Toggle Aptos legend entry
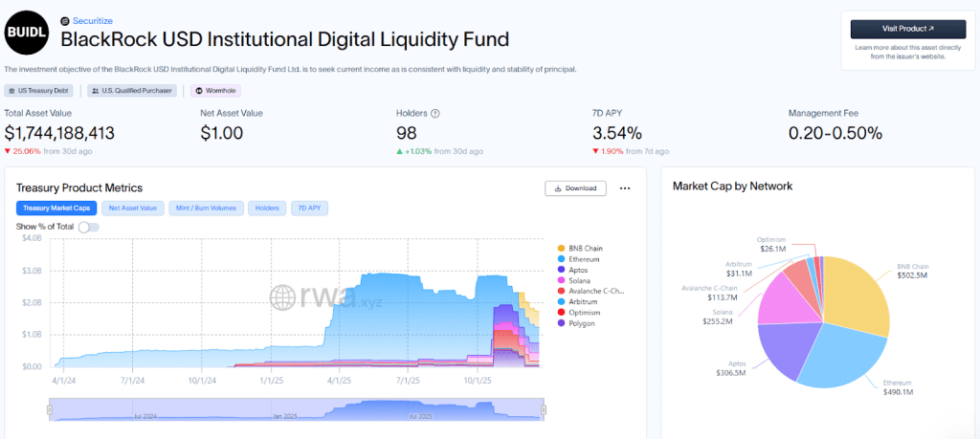Screen dimensions: 980x439 tap(572, 270)
